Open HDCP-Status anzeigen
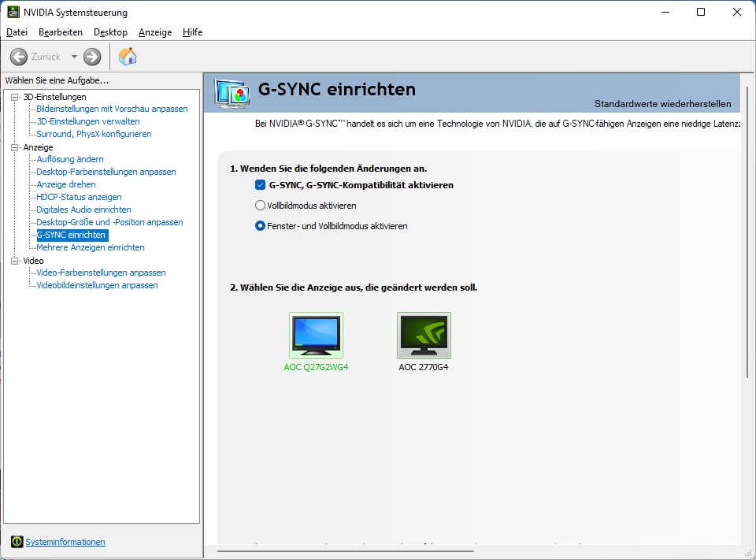This screenshot has width=756, height=560. (x=79, y=197)
